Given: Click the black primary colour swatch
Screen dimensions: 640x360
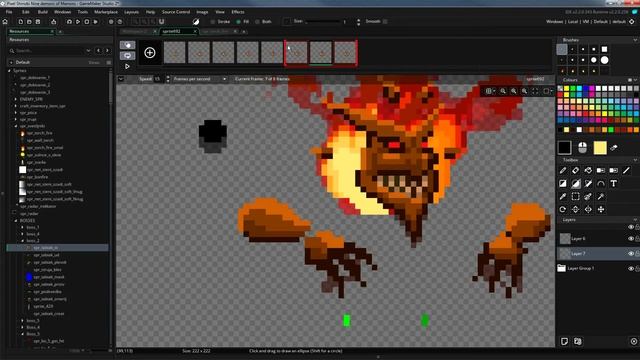Looking at the screenshot, I should tap(565, 148).
